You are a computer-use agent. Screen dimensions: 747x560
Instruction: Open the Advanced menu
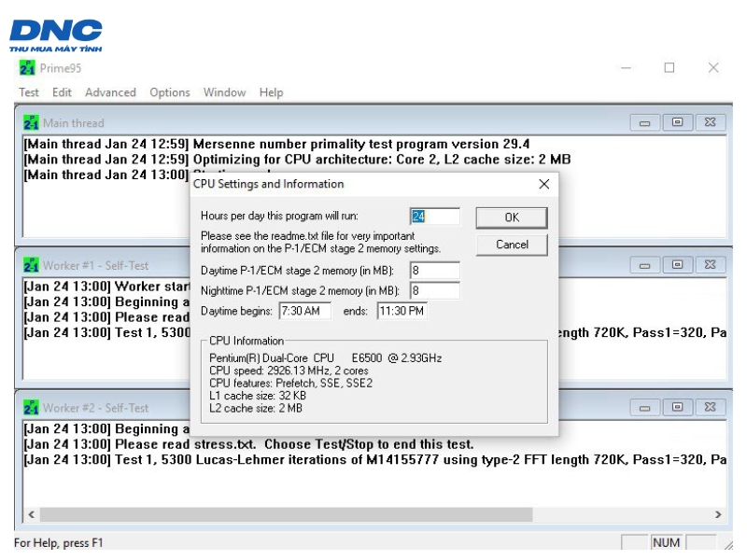(x=110, y=92)
